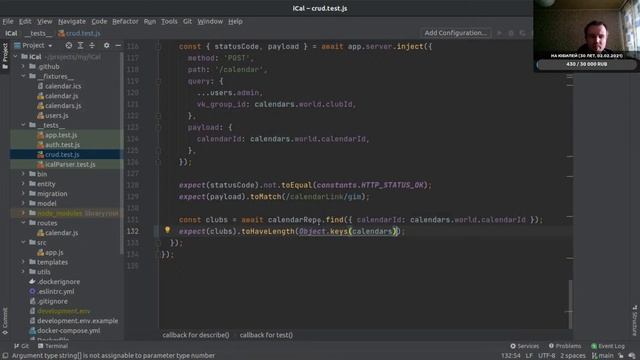Open the Event Log

click(608, 346)
